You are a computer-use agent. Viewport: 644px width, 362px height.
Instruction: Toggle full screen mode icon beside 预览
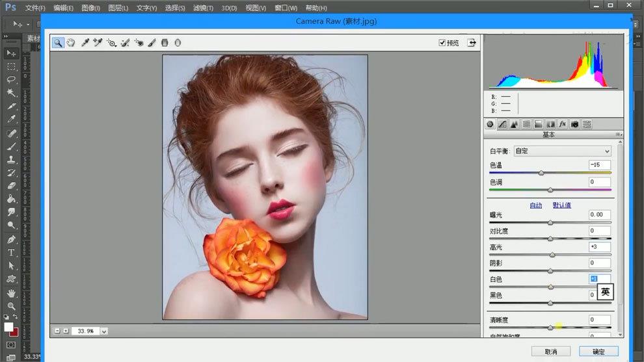tap(472, 43)
